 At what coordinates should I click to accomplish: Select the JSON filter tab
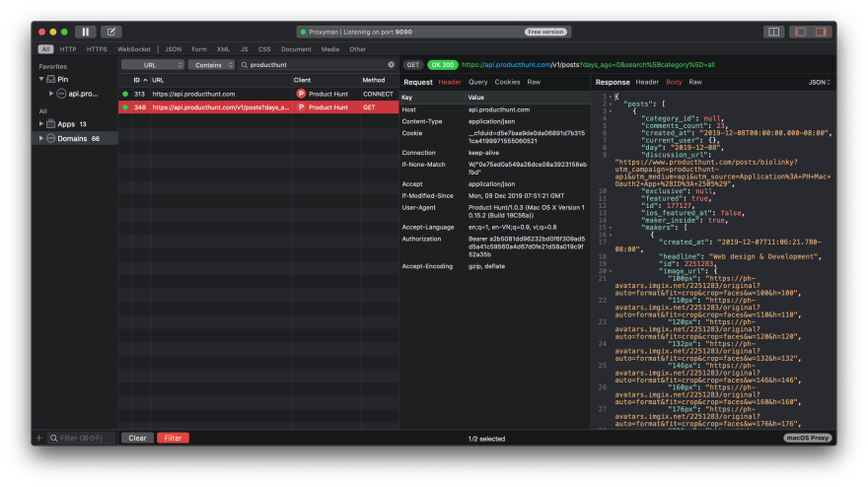coord(174,49)
